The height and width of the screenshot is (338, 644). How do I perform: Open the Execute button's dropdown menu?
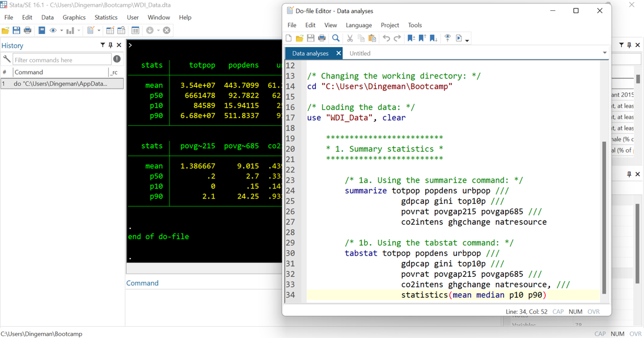[x=468, y=39]
